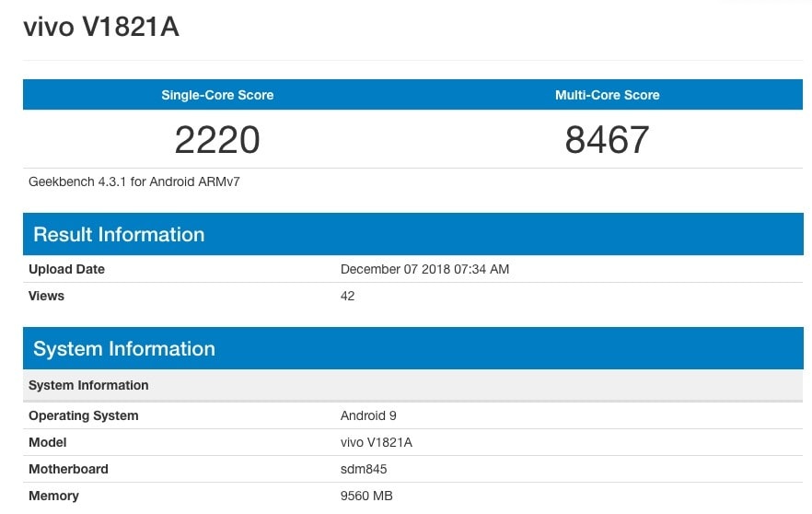Select the views count 42
The image size is (812, 514).
(347, 296)
